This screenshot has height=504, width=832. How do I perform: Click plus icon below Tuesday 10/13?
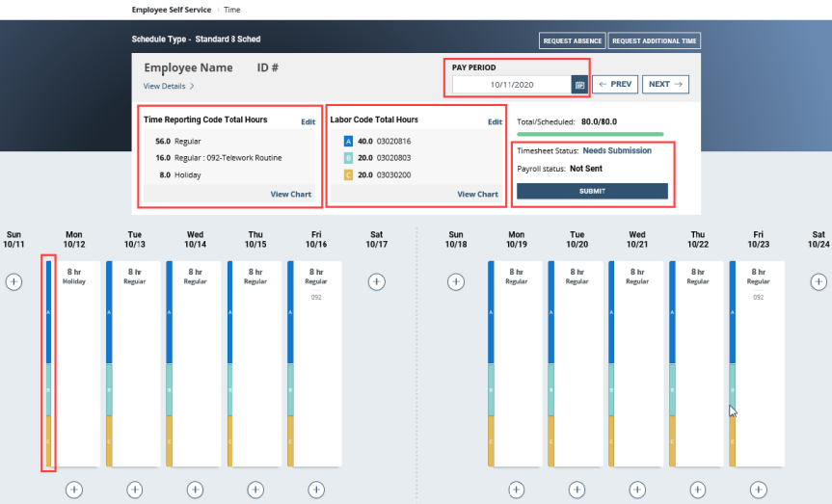point(135,490)
